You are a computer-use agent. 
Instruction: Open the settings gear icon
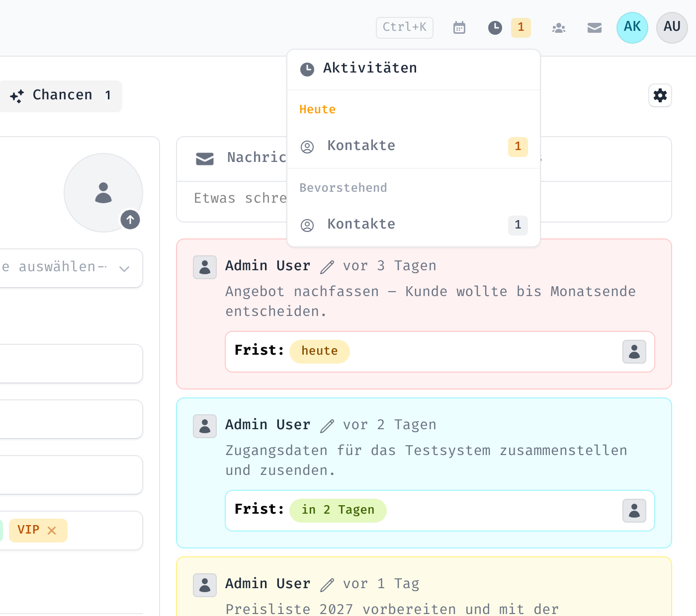[x=660, y=95]
